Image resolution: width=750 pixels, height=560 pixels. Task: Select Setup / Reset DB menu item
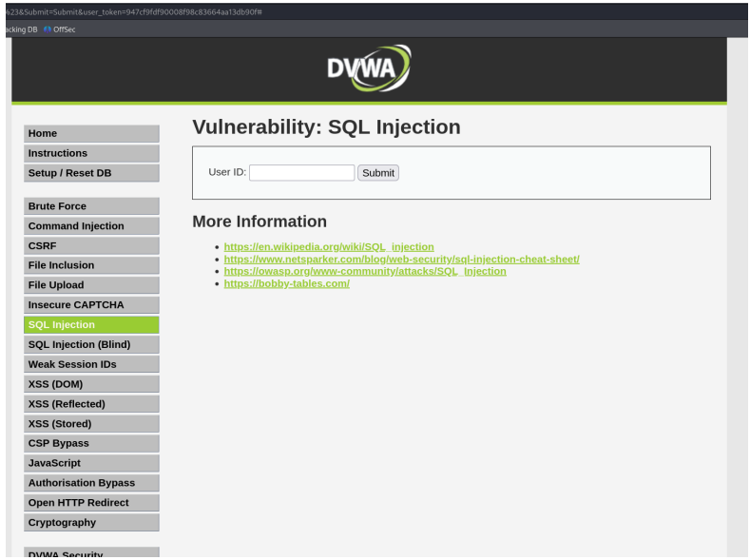pos(91,174)
